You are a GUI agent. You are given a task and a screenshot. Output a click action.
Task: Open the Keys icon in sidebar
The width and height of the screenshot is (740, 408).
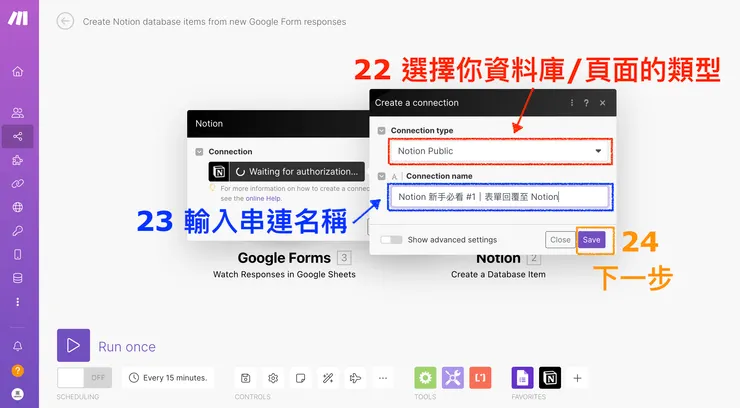click(x=17, y=231)
